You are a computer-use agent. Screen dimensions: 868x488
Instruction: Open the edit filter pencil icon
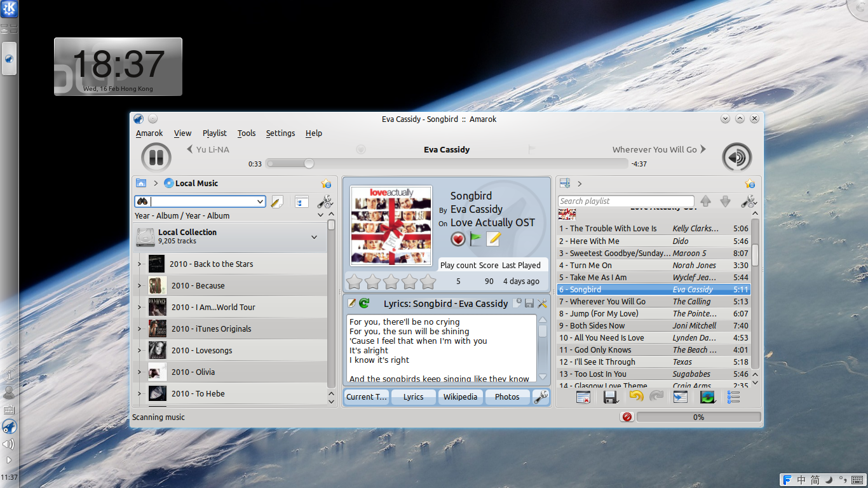276,201
